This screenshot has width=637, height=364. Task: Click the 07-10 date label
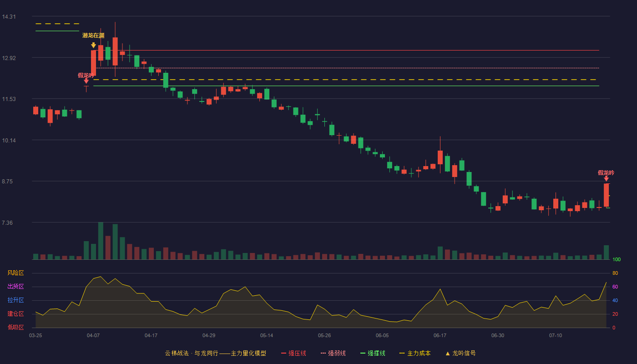pos(556,335)
